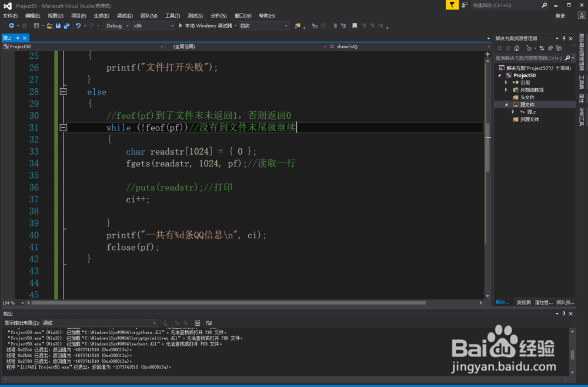Open the 编辑(E) menu

[32, 16]
